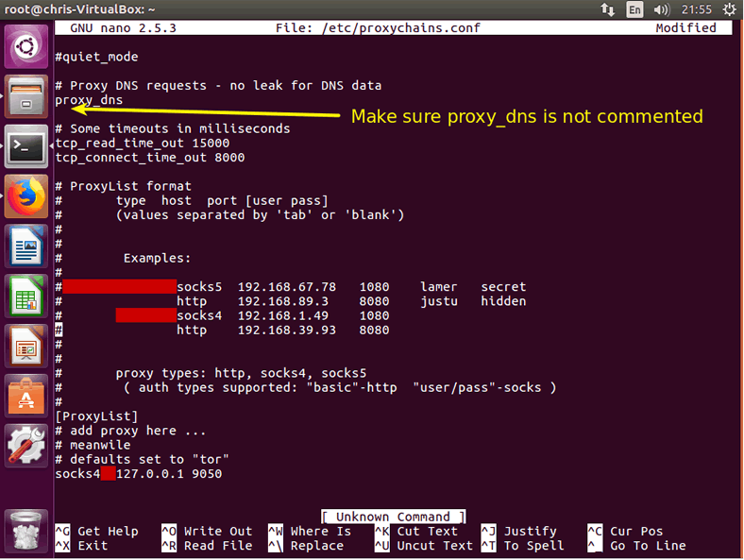Click the # Some timeouts in milliseconds comment

pyautogui.click(x=172, y=128)
